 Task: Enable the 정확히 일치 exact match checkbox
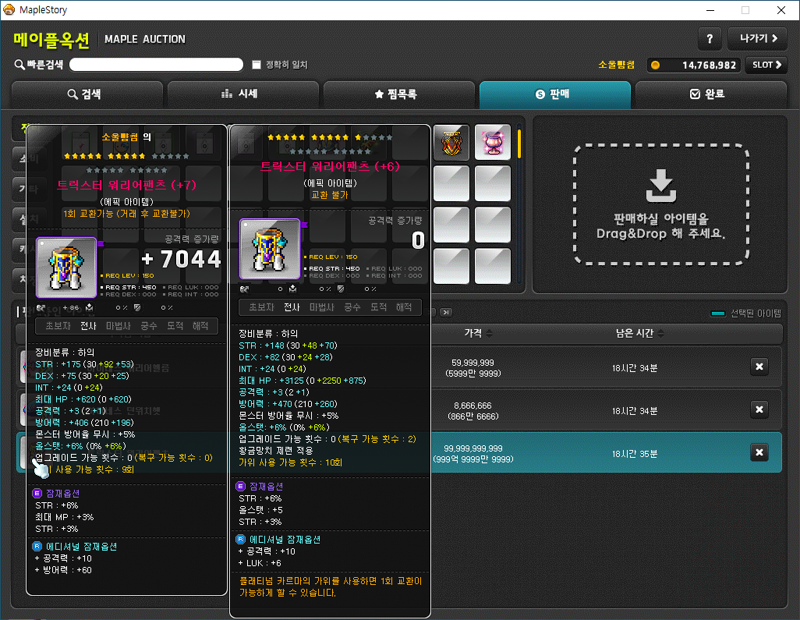point(257,65)
